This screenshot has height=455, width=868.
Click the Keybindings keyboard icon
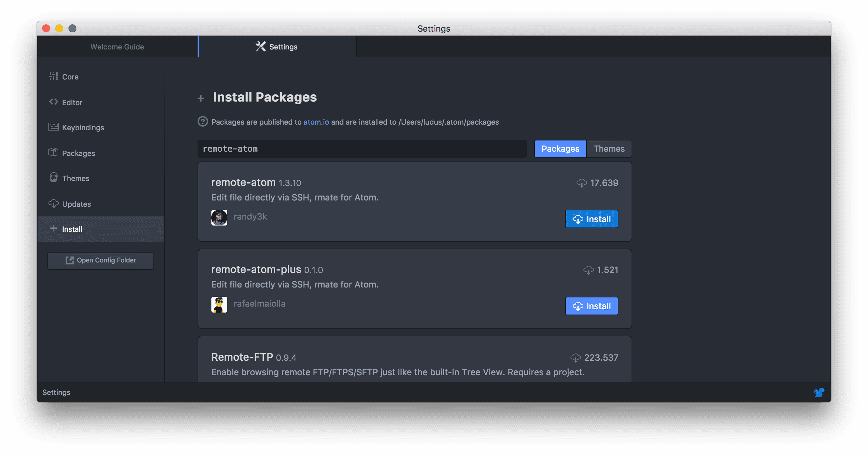coord(53,127)
